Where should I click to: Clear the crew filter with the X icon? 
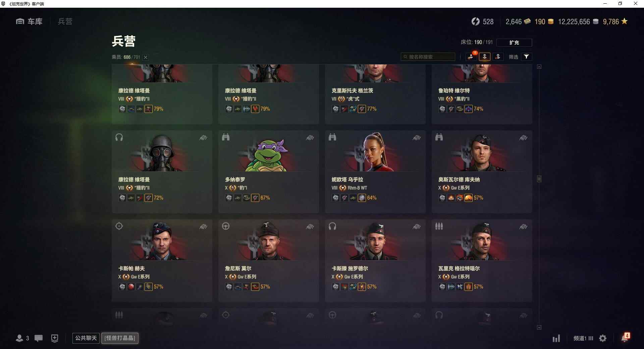(x=146, y=57)
